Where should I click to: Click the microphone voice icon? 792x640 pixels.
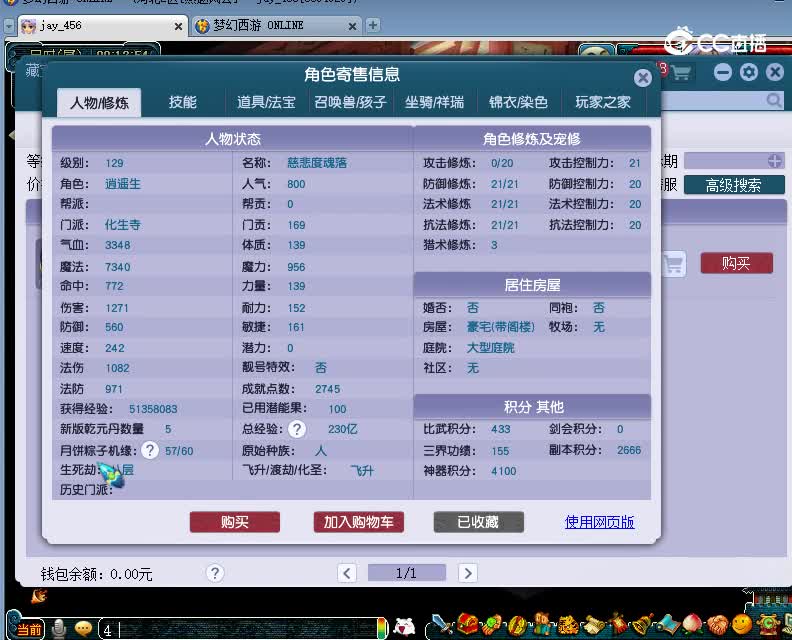60,629
